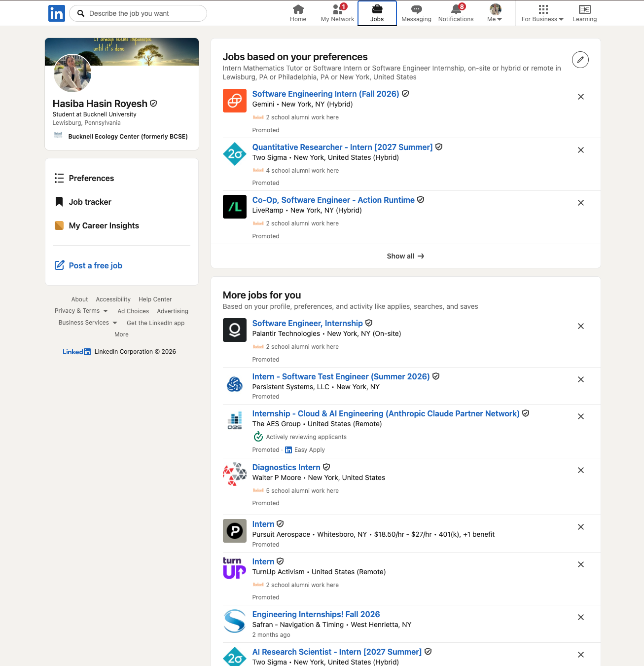Open Diagnostics Intern listing
Image resolution: width=644 pixels, height=666 pixels.
click(286, 467)
